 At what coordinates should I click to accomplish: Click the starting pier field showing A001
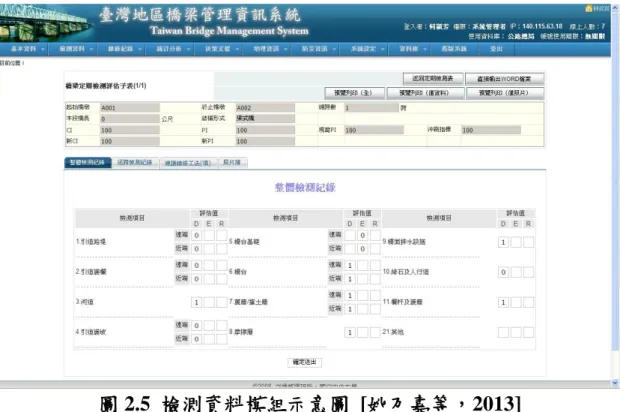[x=130, y=108]
